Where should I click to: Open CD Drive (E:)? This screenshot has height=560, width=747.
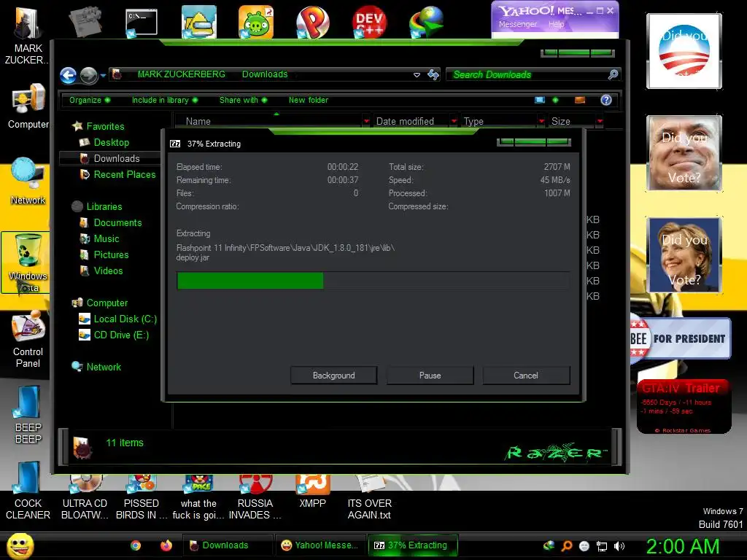pos(121,335)
